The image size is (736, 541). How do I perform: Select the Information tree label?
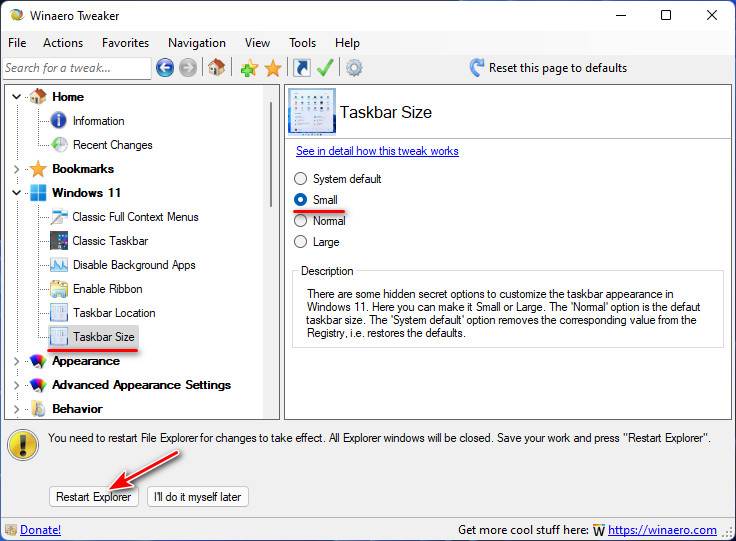99,121
